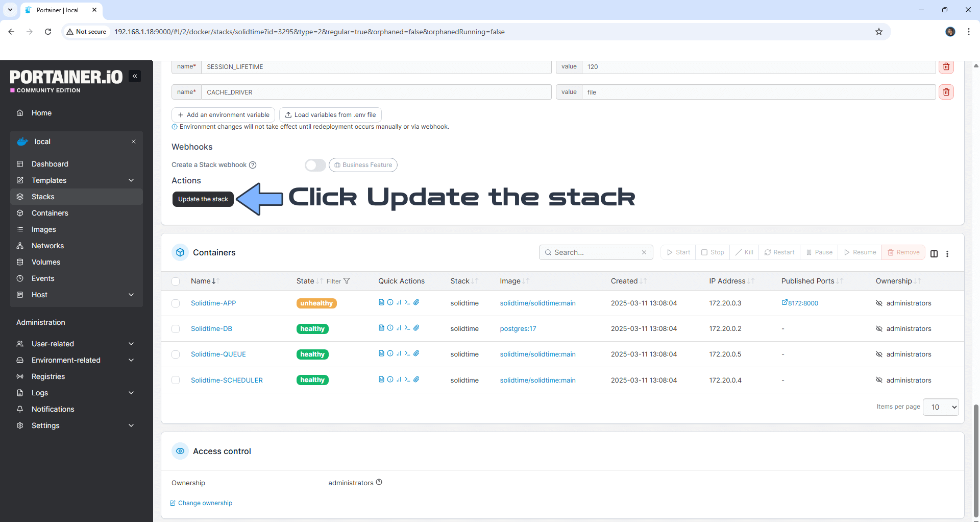
Task: Open logs icon for Solidtime-APP container
Action: click(381, 302)
